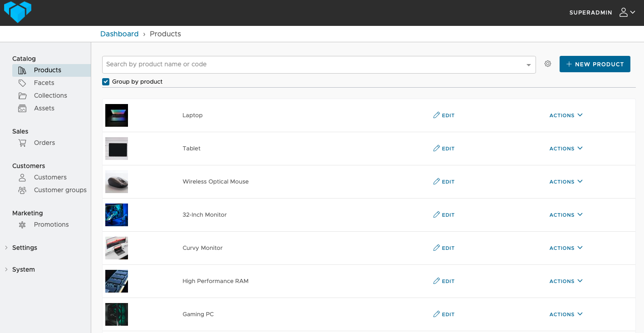
Task: Click the Promotions asterisk icon
Action: click(x=22, y=224)
